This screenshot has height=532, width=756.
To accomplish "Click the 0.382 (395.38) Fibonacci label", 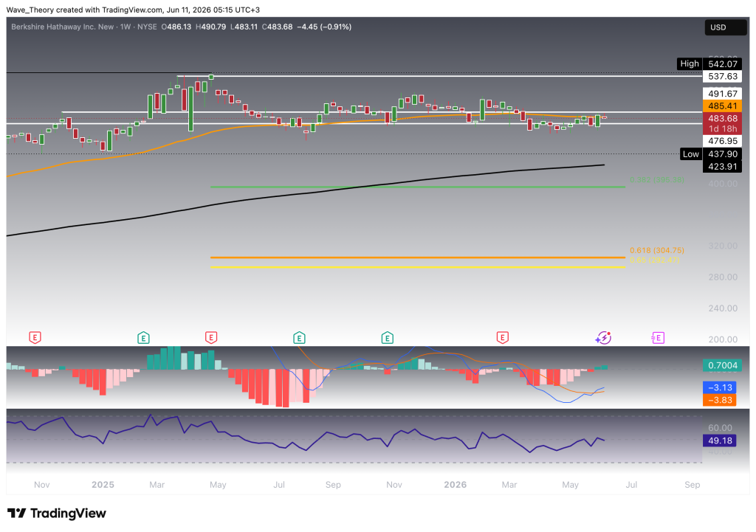I will click(656, 180).
